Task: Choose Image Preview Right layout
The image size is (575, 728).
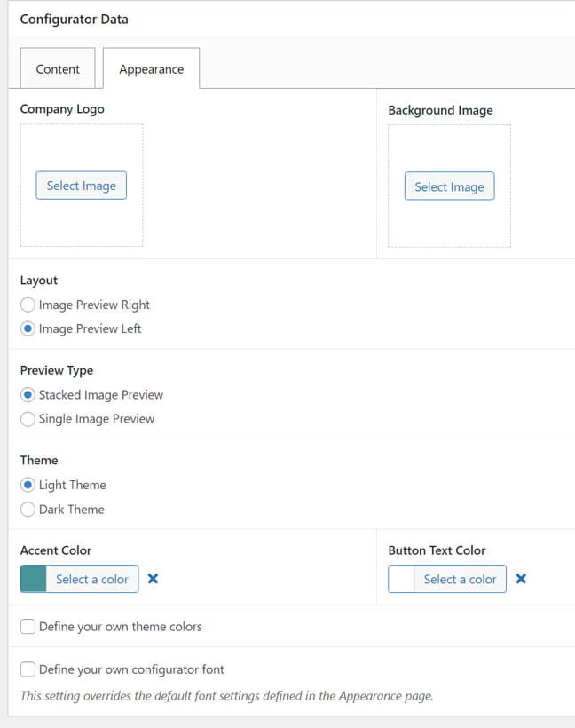Action: (28, 305)
